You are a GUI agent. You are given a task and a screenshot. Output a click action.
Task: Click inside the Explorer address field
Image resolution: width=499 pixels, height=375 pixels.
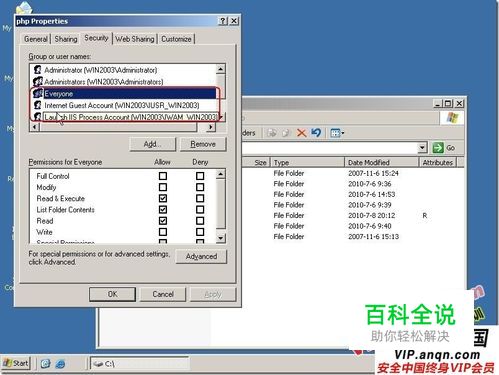pos(329,148)
